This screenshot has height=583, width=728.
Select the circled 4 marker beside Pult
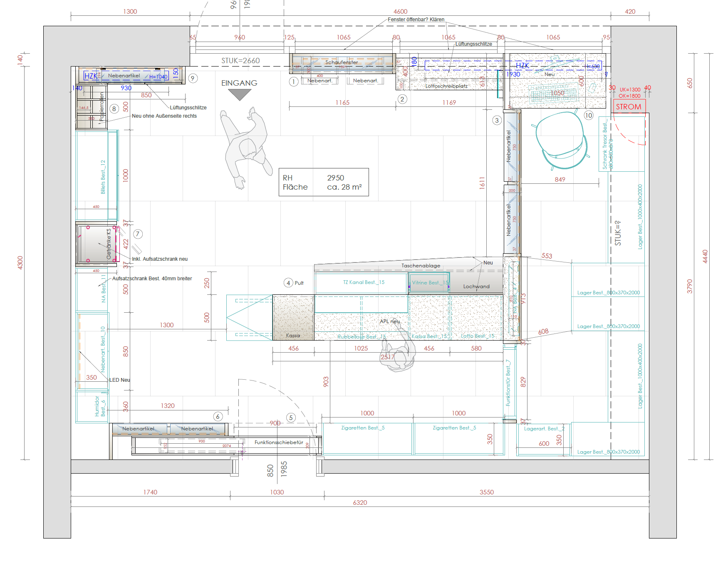[x=288, y=283]
